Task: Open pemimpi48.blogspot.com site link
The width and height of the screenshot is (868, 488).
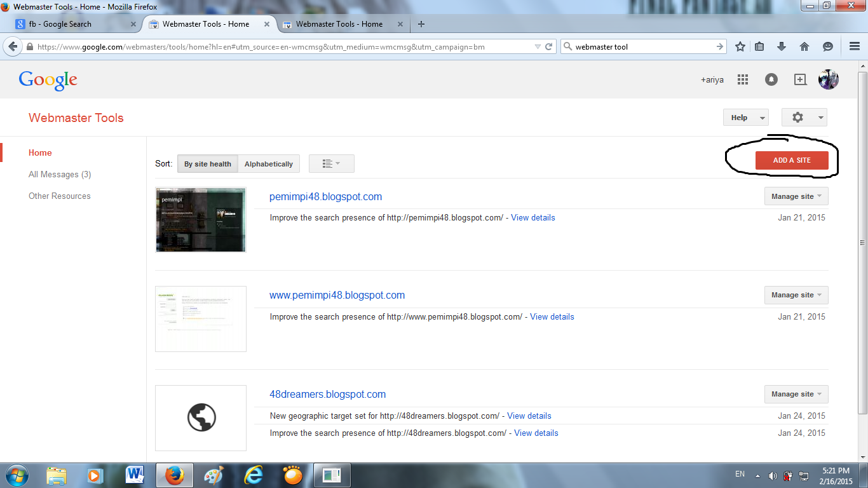Action: click(x=326, y=196)
